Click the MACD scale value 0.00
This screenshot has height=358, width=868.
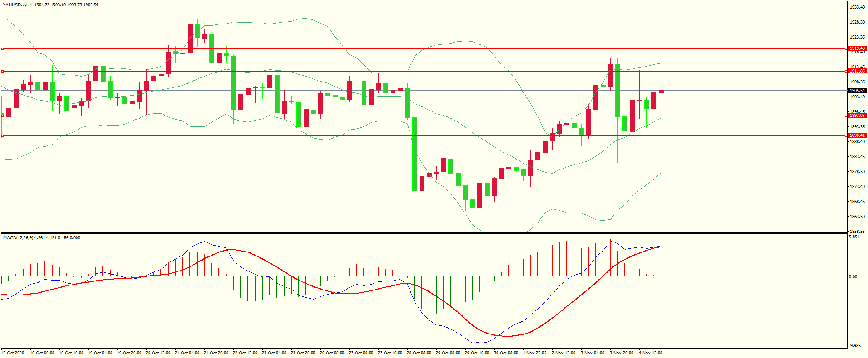tap(853, 277)
